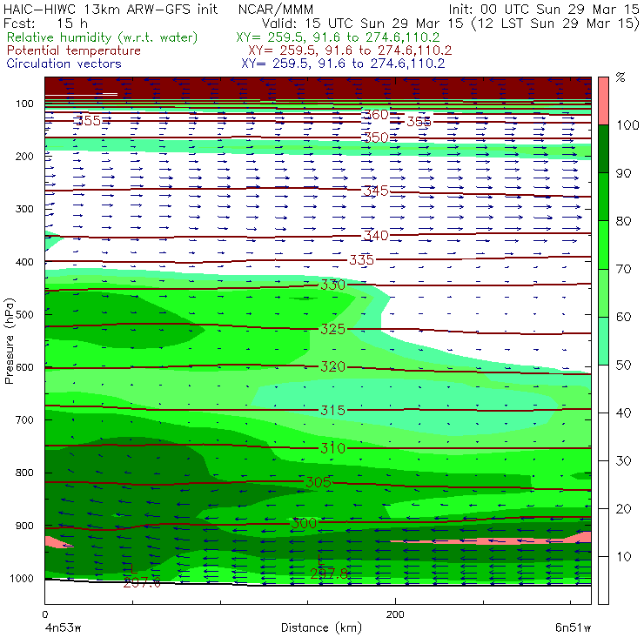Click the '335' isentrope contour label

pos(361,259)
